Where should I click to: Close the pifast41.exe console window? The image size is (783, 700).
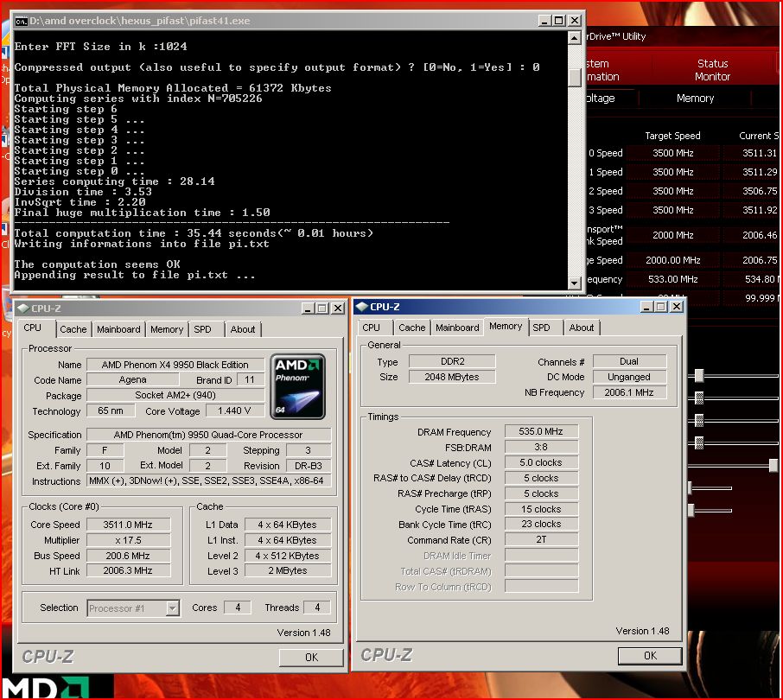[x=575, y=21]
